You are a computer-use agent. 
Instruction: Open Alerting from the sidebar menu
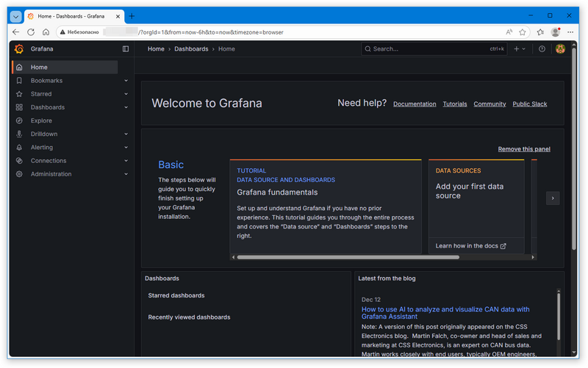42,148
